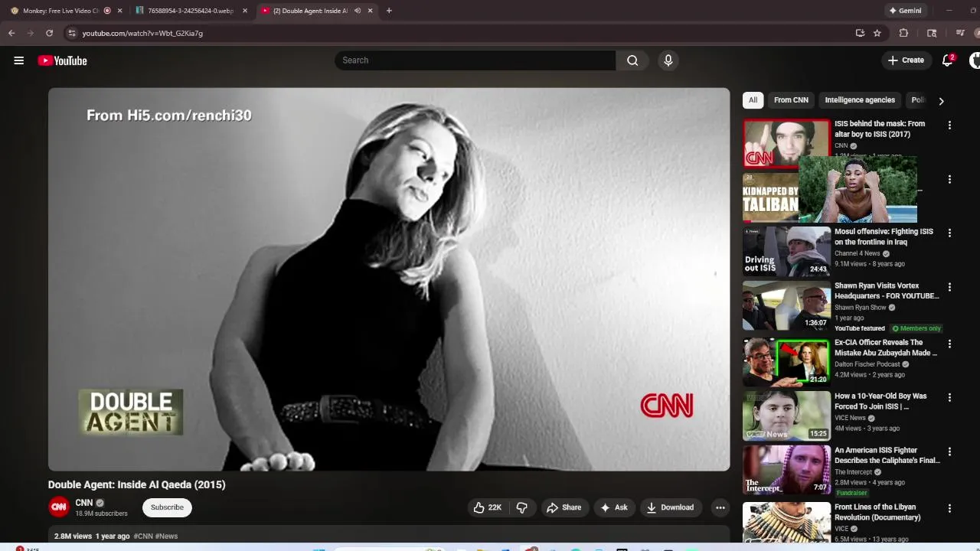The width and height of the screenshot is (980, 551).
Task: Open options for American ISIS Fighter video
Action: tap(949, 452)
